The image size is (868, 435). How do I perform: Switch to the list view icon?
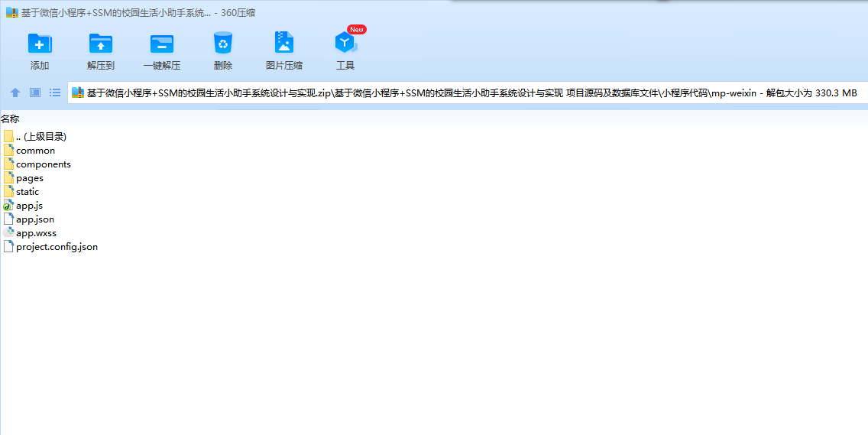[55, 93]
